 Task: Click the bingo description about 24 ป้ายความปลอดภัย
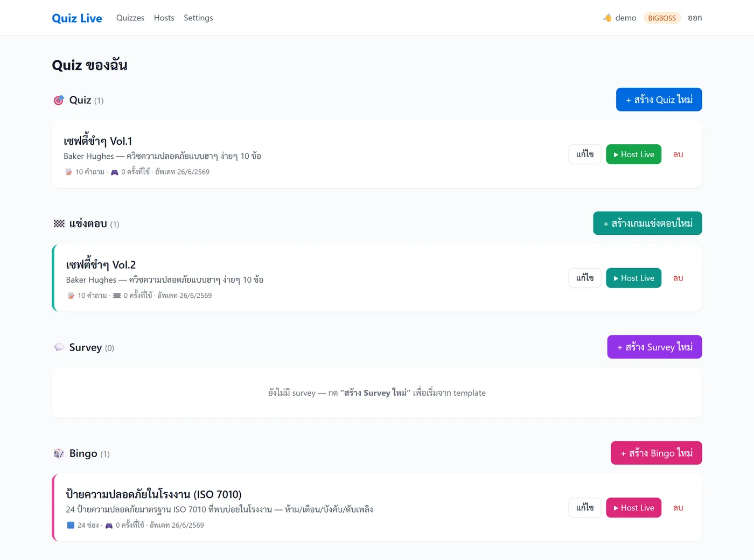click(x=219, y=509)
